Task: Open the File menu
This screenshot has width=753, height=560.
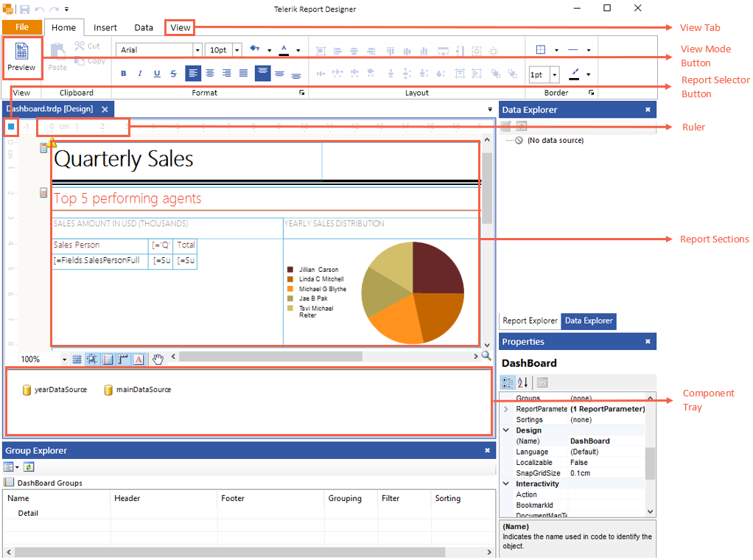Action: tap(22, 27)
